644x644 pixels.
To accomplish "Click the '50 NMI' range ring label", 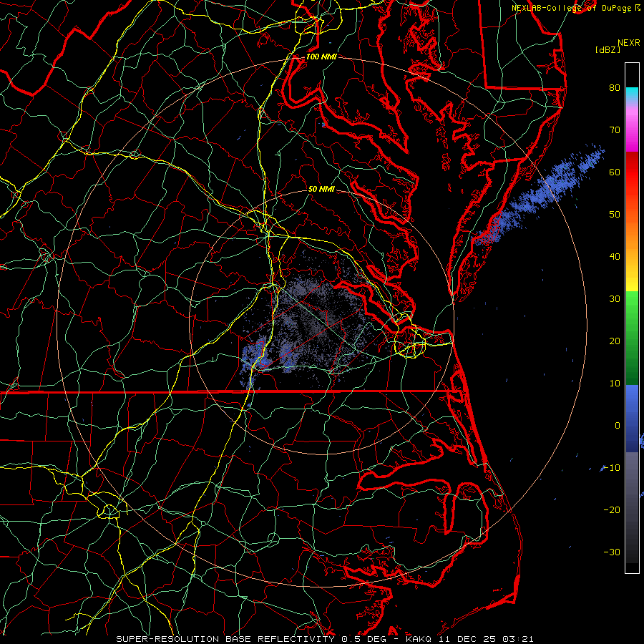I will tap(321, 189).
